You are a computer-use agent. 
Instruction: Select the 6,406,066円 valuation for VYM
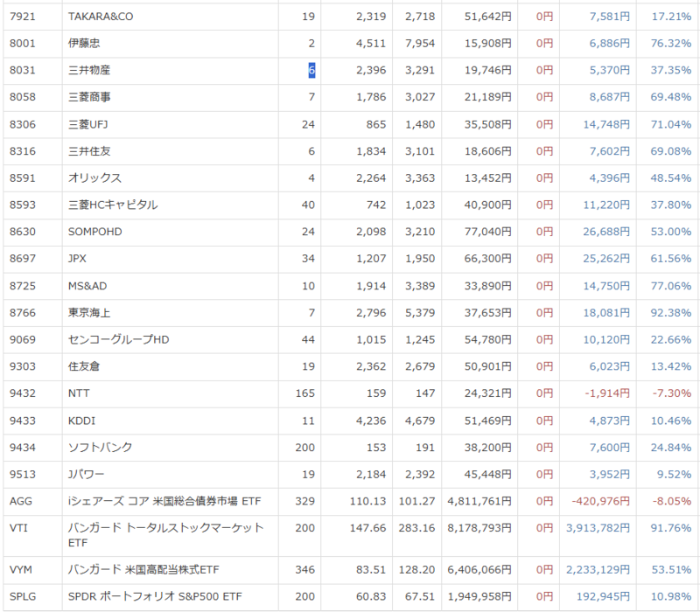pyautogui.click(x=479, y=570)
